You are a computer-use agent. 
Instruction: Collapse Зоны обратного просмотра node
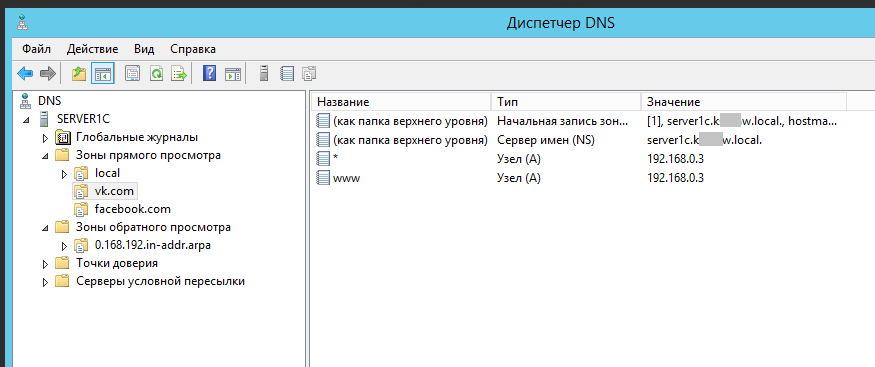(45, 229)
